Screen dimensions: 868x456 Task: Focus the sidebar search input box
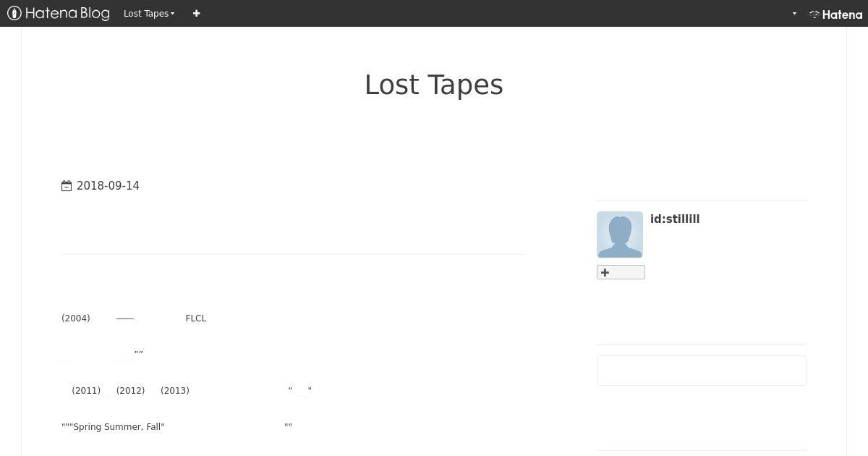click(702, 371)
